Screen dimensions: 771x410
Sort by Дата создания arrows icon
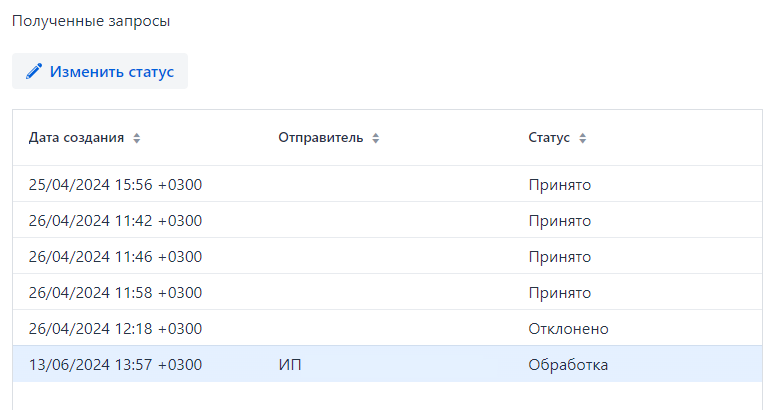click(x=137, y=138)
